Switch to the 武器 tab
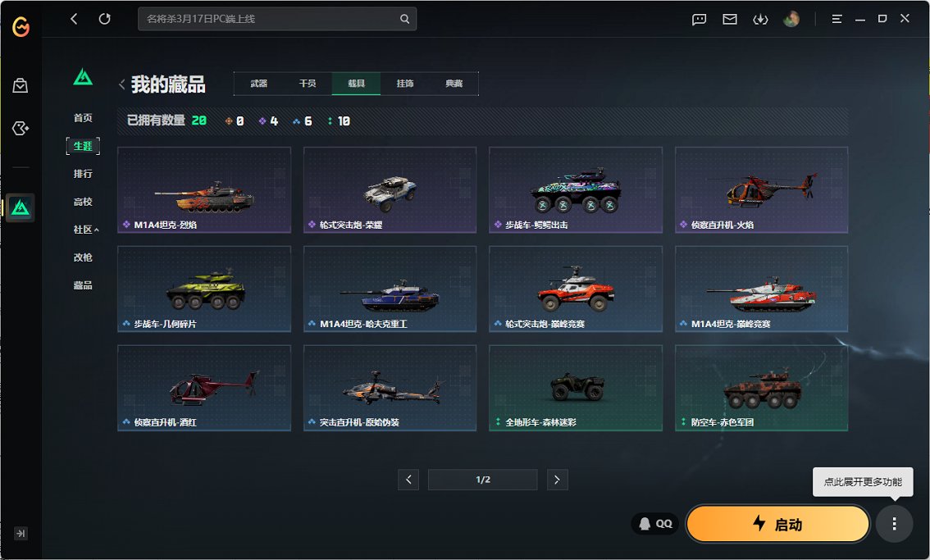This screenshot has width=930, height=560. click(x=258, y=84)
